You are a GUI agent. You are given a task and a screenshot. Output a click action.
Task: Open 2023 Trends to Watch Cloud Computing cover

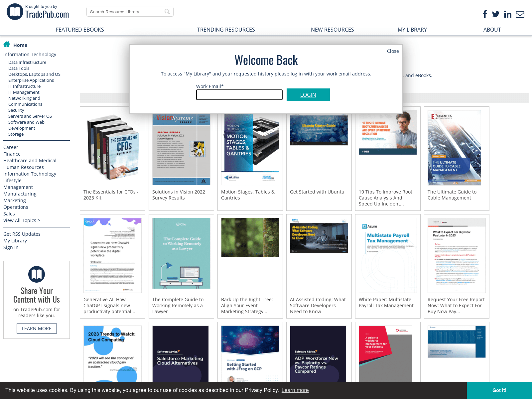click(112, 354)
